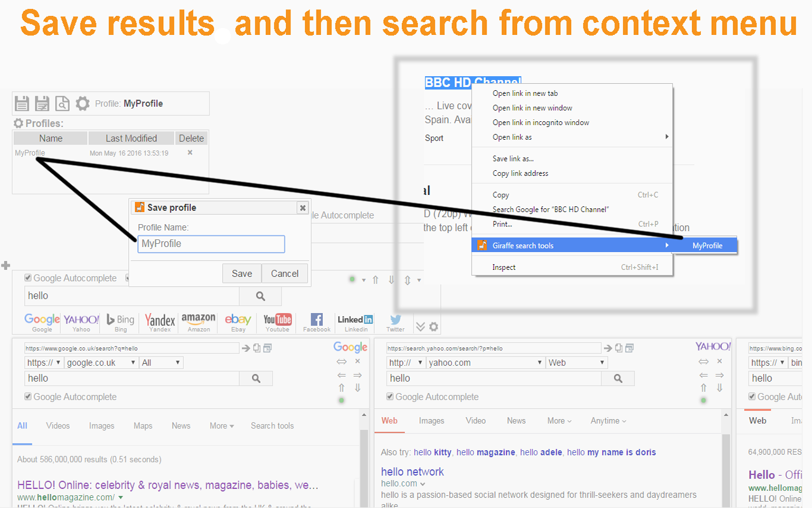Open the google.co.uk domain dropdown
Image resolution: width=812 pixels, height=508 pixels.
(101, 363)
